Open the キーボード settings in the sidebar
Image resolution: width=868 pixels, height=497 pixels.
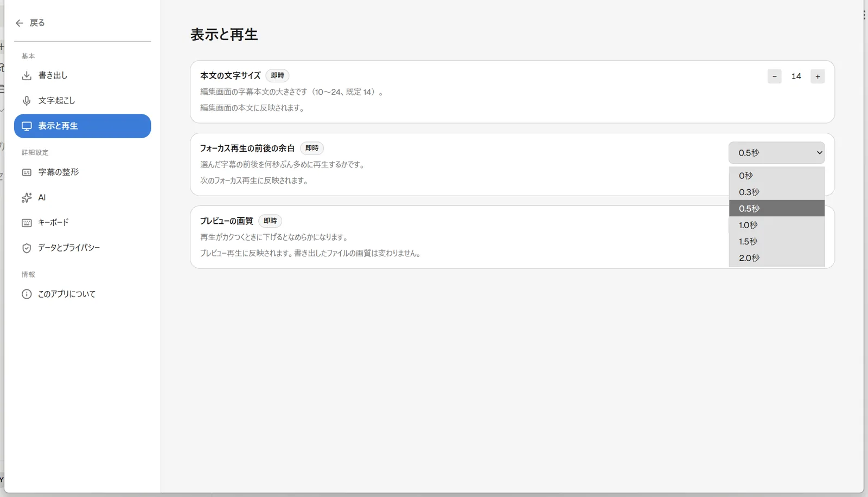pos(82,223)
